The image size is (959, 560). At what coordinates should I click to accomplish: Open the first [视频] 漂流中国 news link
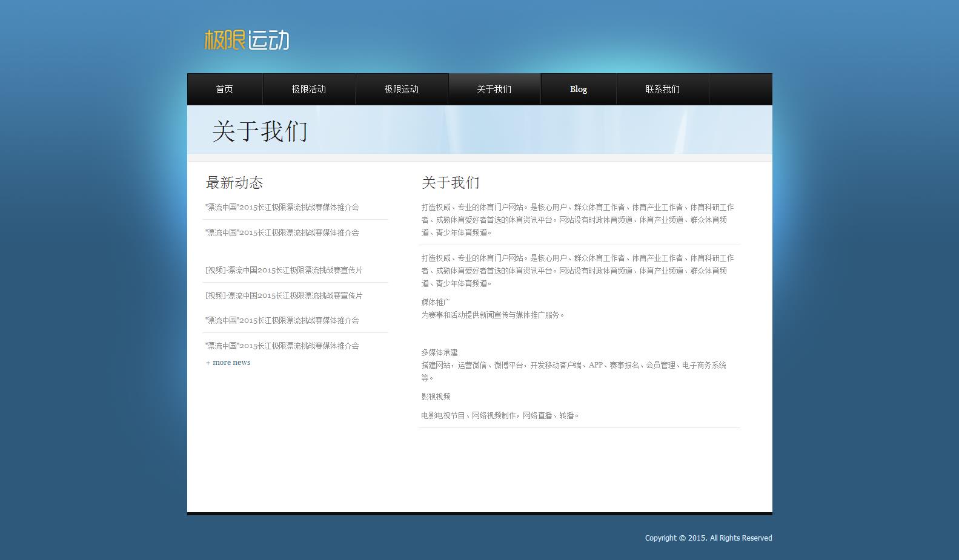click(284, 270)
